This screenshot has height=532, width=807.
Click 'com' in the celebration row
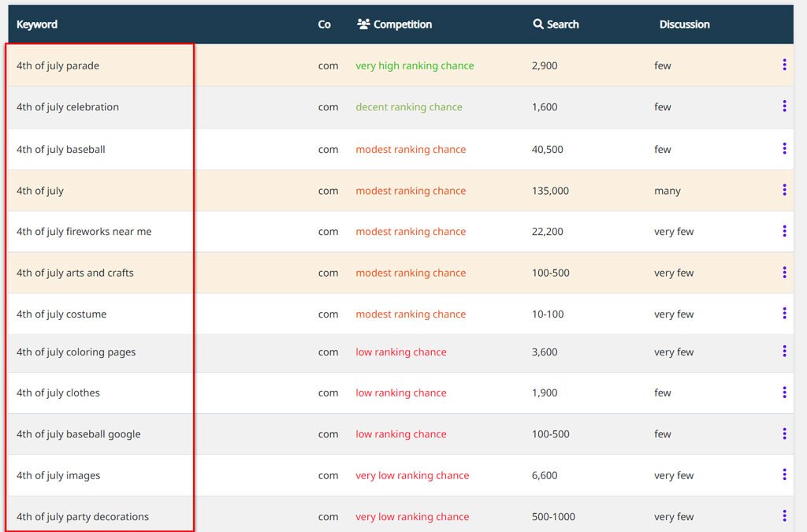pyautogui.click(x=329, y=107)
